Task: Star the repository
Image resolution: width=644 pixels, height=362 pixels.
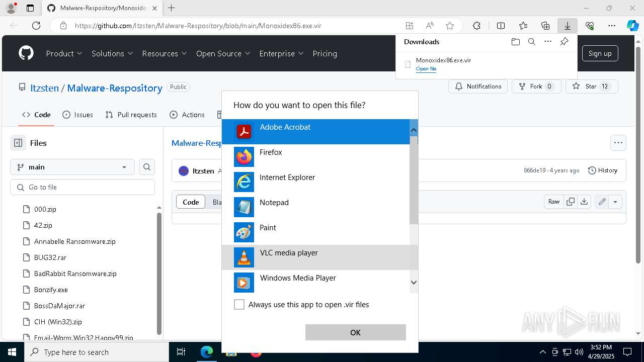Action: [592, 86]
